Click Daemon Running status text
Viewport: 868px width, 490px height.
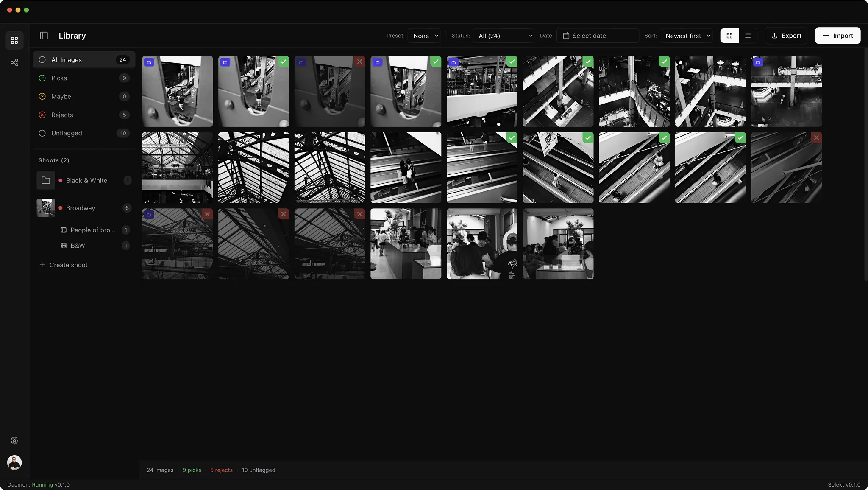point(38,484)
